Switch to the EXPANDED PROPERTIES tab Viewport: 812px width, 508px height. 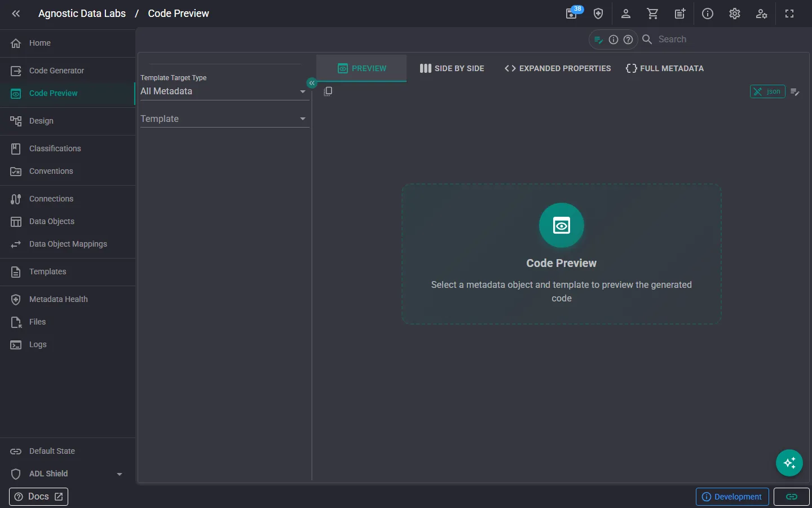[x=558, y=68]
